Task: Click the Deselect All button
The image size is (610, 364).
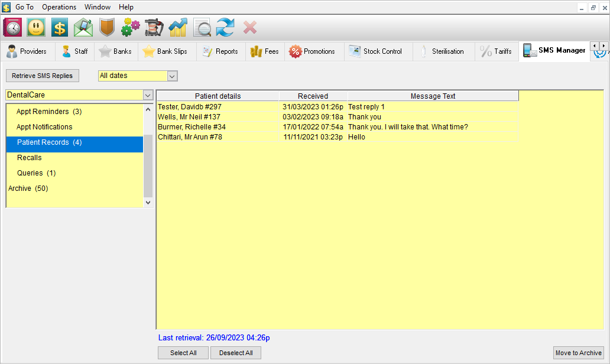Action: (x=236, y=353)
